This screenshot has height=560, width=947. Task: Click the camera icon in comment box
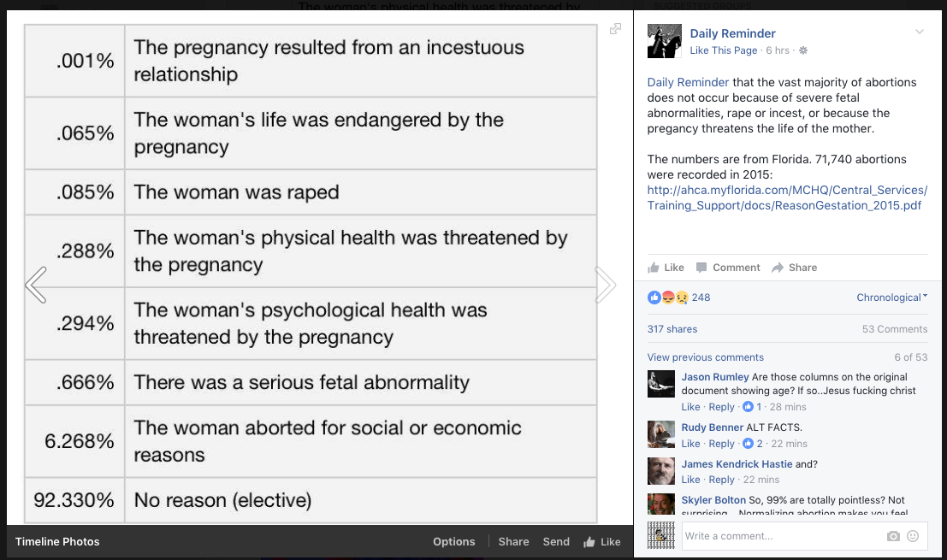tap(893, 536)
